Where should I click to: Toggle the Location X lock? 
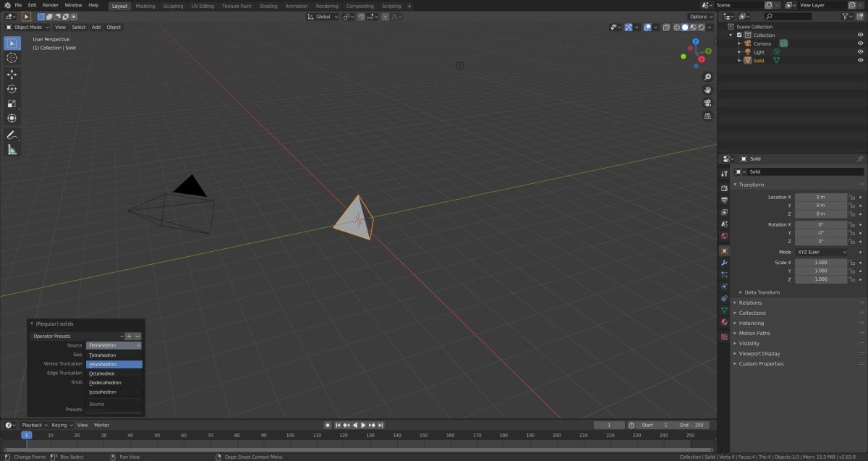(x=852, y=197)
